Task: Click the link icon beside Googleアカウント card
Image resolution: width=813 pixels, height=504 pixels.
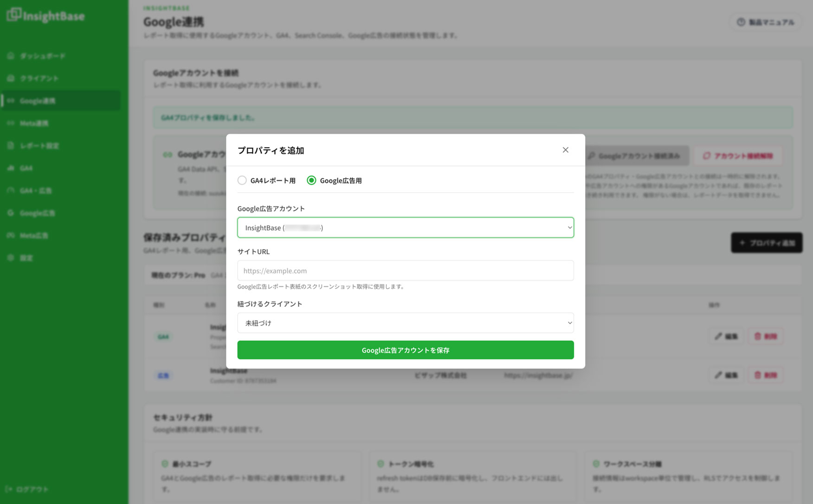Action: pos(168,155)
